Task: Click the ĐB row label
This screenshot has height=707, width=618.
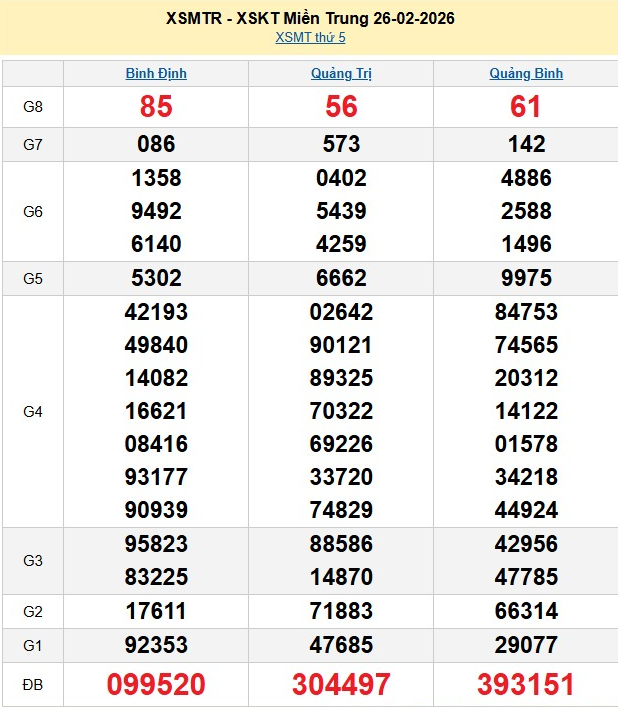Action: pyautogui.click(x=33, y=684)
